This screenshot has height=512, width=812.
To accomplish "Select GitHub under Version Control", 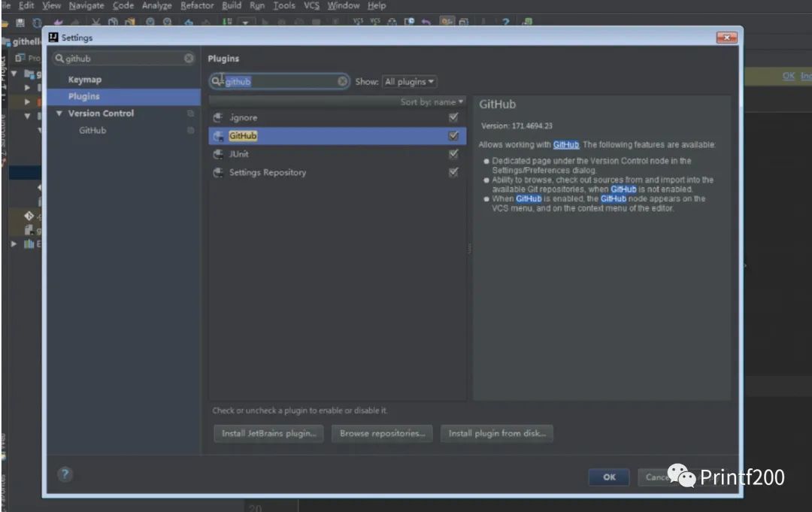I will [92, 131].
